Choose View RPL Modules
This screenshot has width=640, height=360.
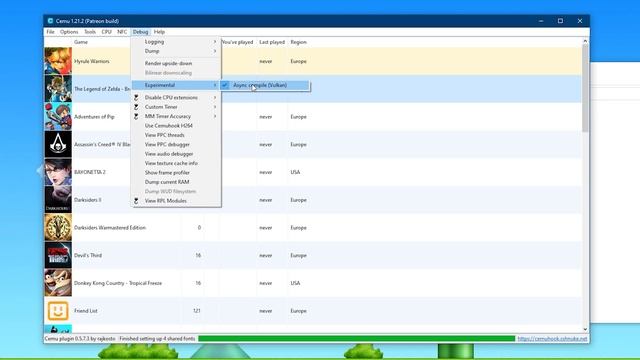coord(176,201)
